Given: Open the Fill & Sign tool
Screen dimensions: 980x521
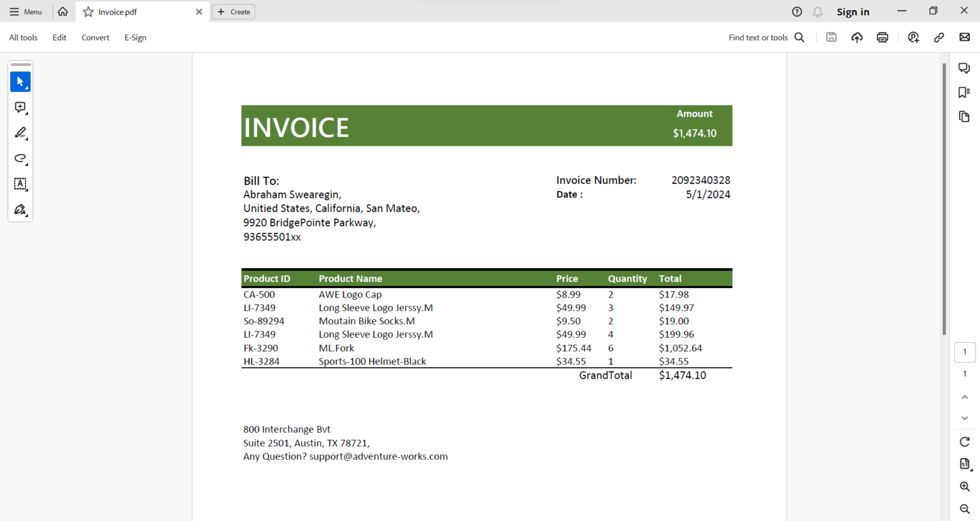Looking at the screenshot, I should [x=20, y=209].
